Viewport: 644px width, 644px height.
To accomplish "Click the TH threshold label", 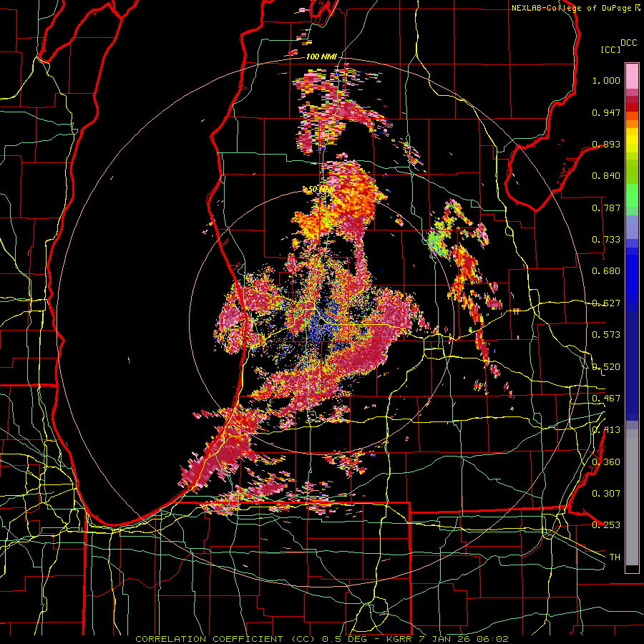I will [615, 557].
